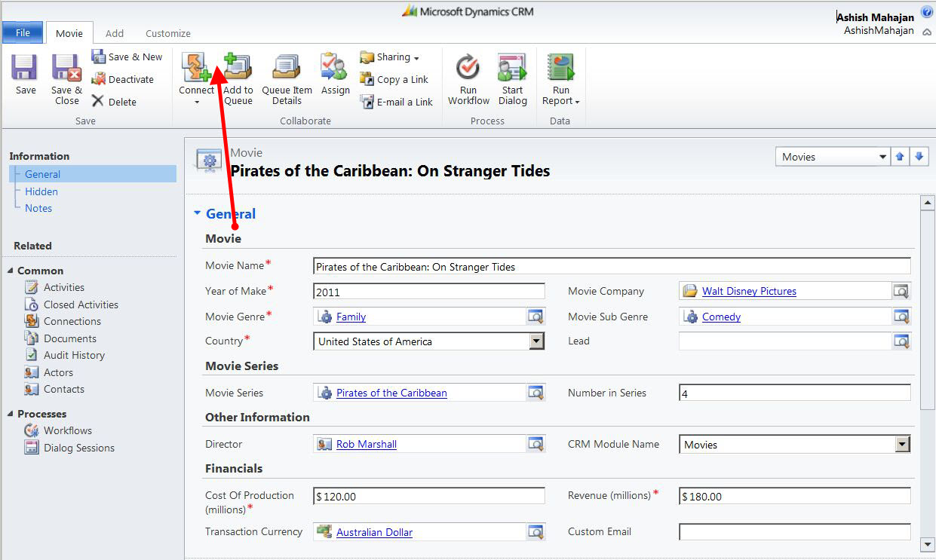Open the Australian Dollar link
936x560 pixels.
click(374, 532)
